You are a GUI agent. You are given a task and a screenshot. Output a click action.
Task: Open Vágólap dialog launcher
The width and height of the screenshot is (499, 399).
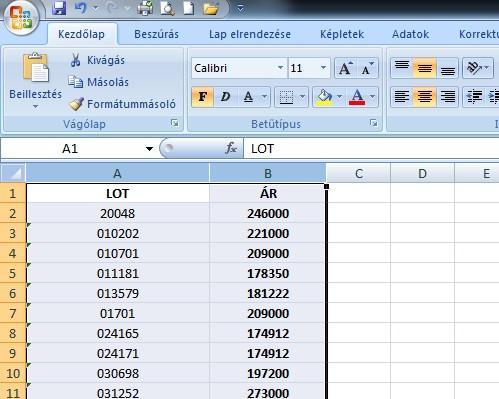tap(174, 123)
